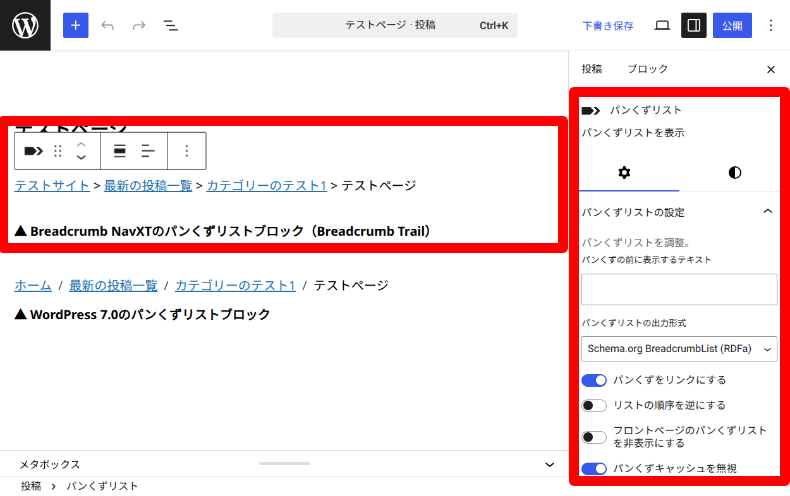Click the パンくずリストを表示 description text

pos(633,133)
